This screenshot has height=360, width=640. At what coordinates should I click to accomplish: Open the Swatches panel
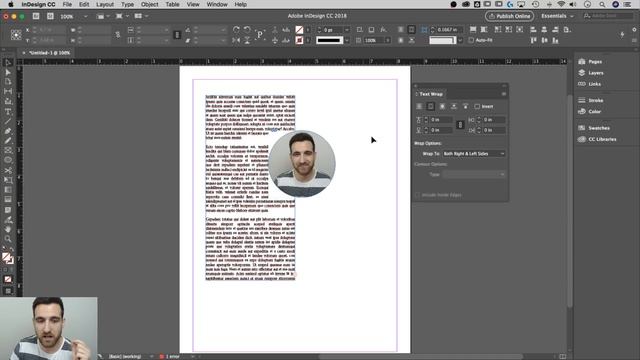click(594, 128)
